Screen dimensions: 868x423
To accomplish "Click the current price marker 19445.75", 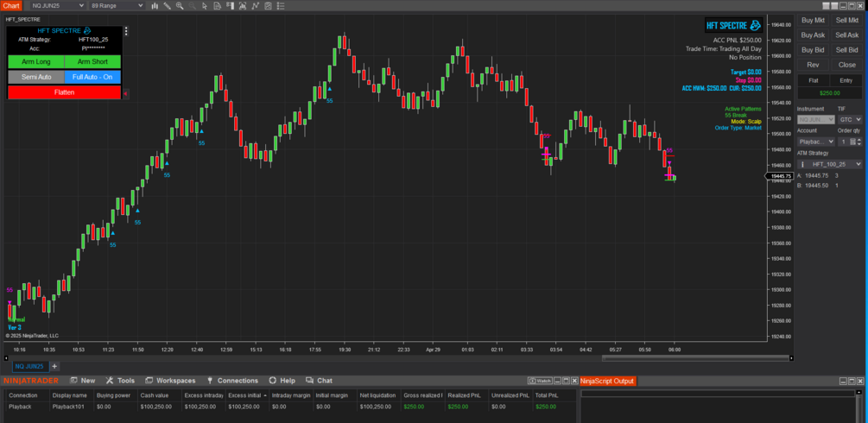I will click(779, 176).
